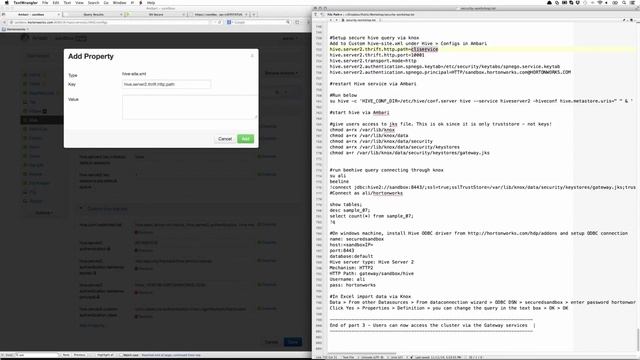Click the 'End of part 3' line

429,325
